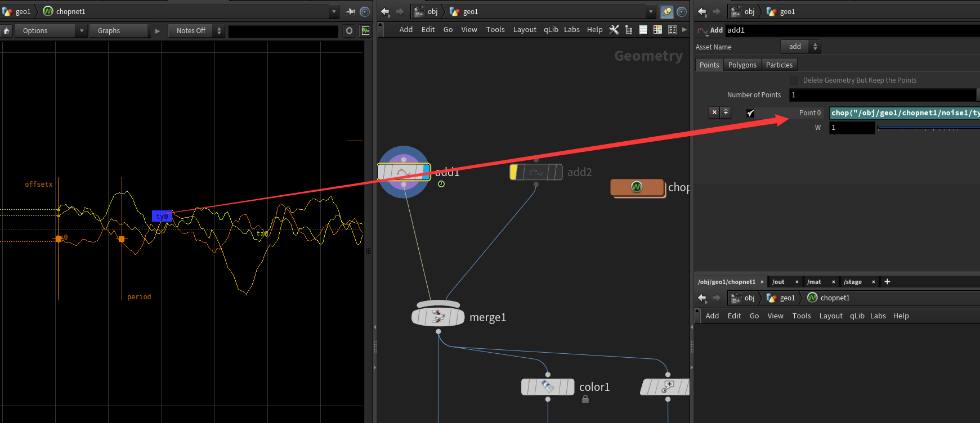Image resolution: width=980 pixels, height=423 pixels.
Task: Open the Help menu in network editor
Action: [x=594, y=30]
